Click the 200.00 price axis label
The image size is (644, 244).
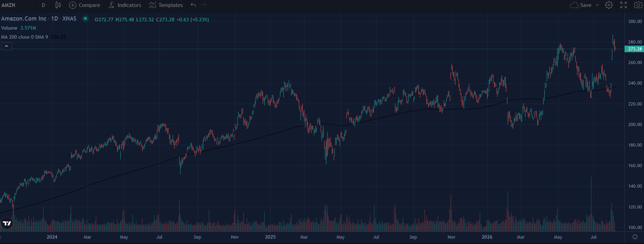635,125
